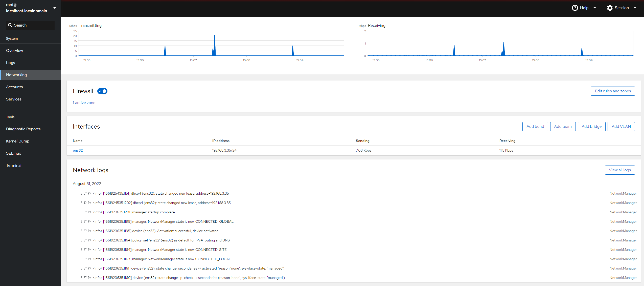Expand the Session dropdown arrow
644x286 pixels.
[x=635, y=8]
